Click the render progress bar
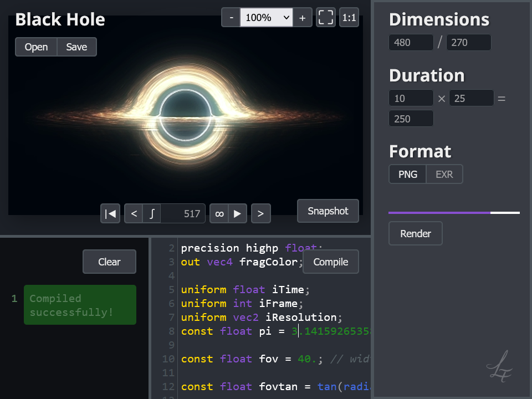This screenshot has width=532, height=399. tap(454, 212)
